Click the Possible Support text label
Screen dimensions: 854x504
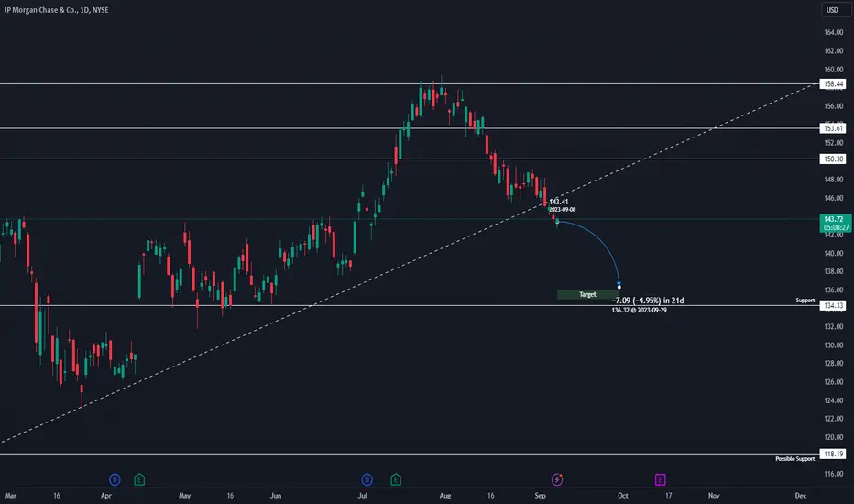795,459
